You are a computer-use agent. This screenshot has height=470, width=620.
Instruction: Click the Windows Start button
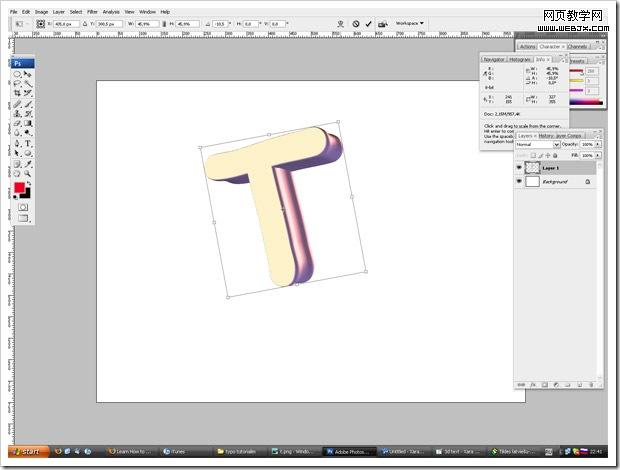tap(29, 451)
